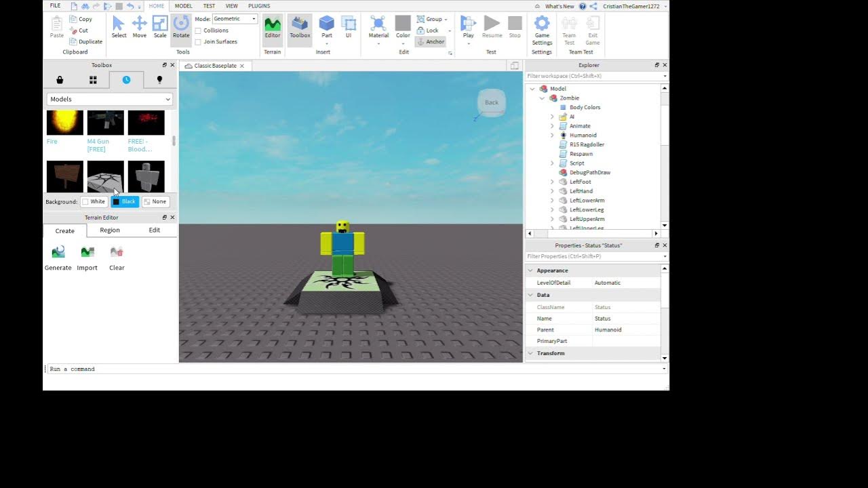Duplicate the selection
The height and width of the screenshot is (488, 868).
pyautogui.click(x=85, y=41)
